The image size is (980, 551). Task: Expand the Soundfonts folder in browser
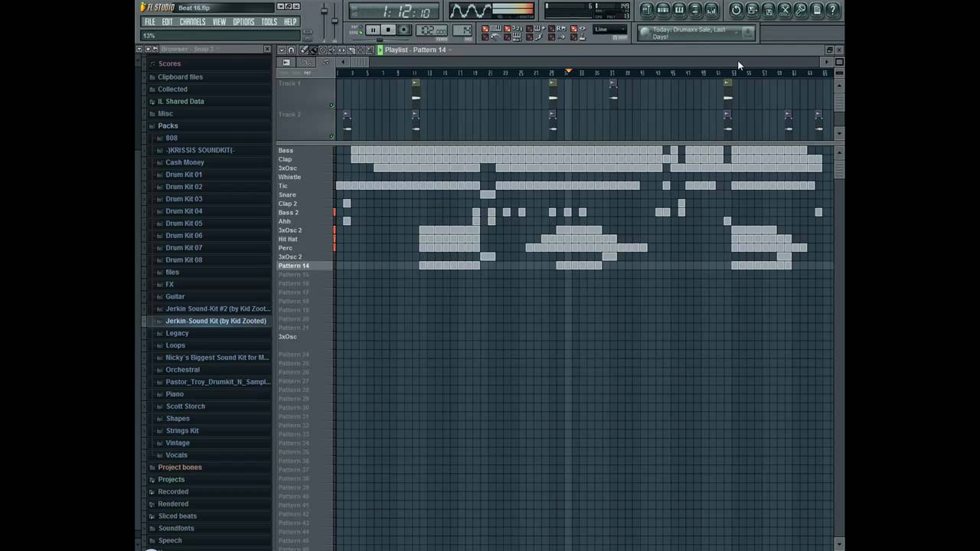coord(176,528)
